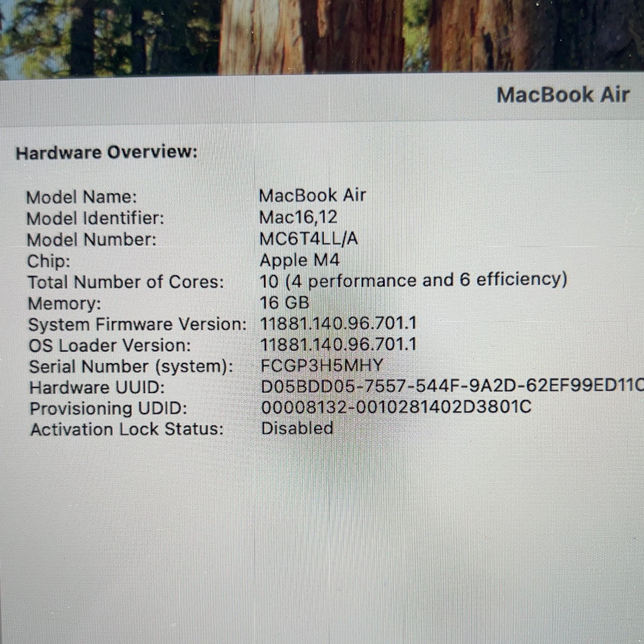Select the 16 GB memory value
Screen dimensions: 644x644
pyautogui.click(x=284, y=303)
